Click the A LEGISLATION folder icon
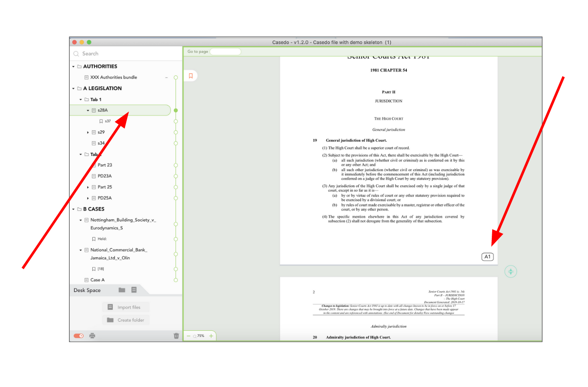 click(x=79, y=88)
